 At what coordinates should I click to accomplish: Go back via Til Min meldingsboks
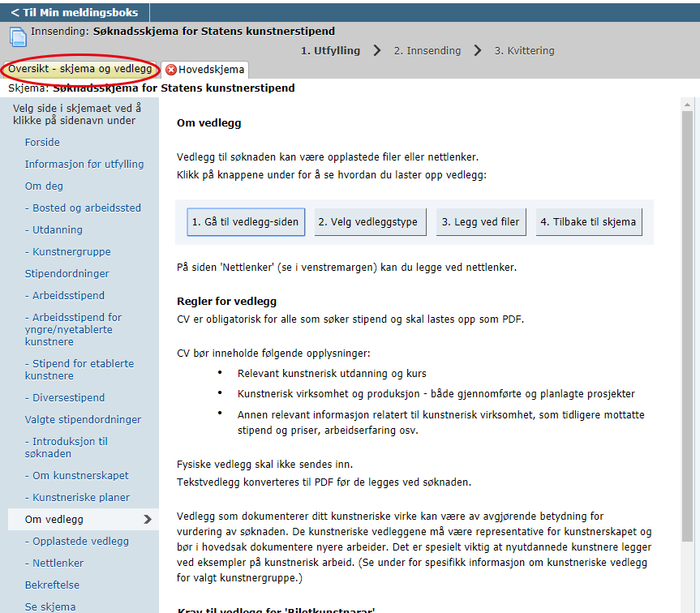[75, 12]
